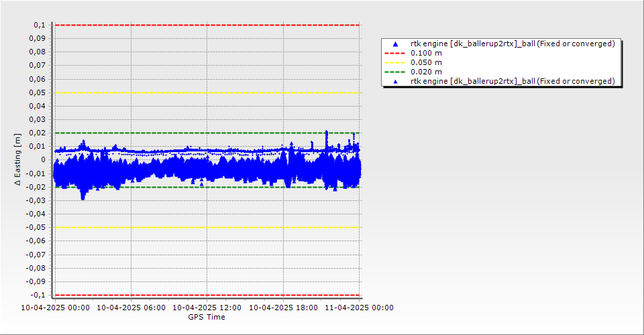Click the '-0,08' y-axis value
The height and width of the screenshot is (335, 644).
[x=36, y=268]
